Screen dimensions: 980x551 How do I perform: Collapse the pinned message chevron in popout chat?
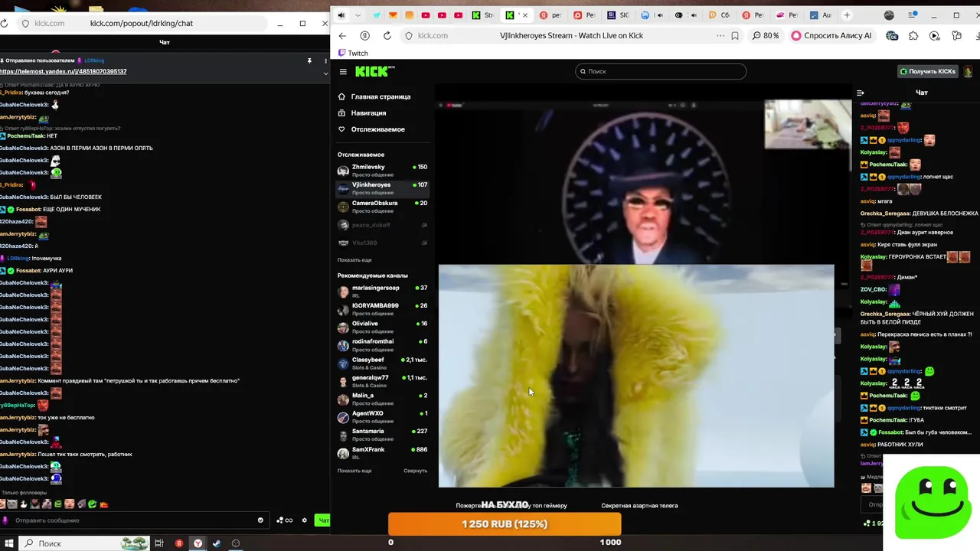click(325, 73)
